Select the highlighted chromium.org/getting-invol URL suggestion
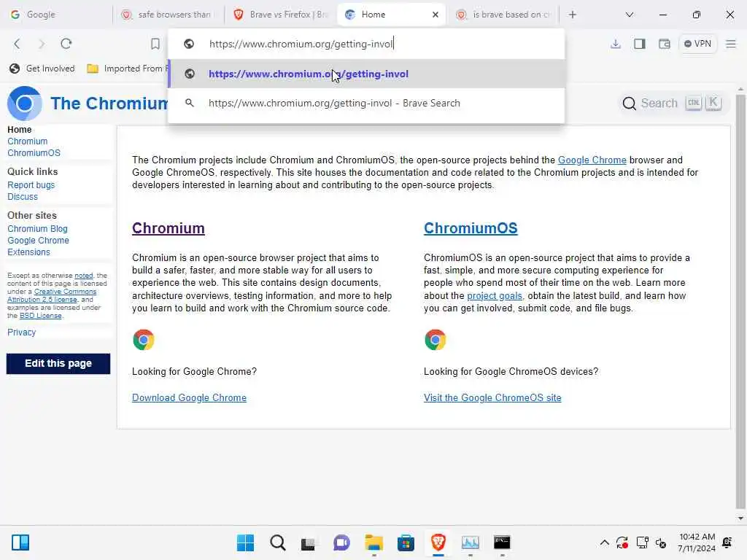The height and width of the screenshot is (560, 747). click(x=367, y=74)
